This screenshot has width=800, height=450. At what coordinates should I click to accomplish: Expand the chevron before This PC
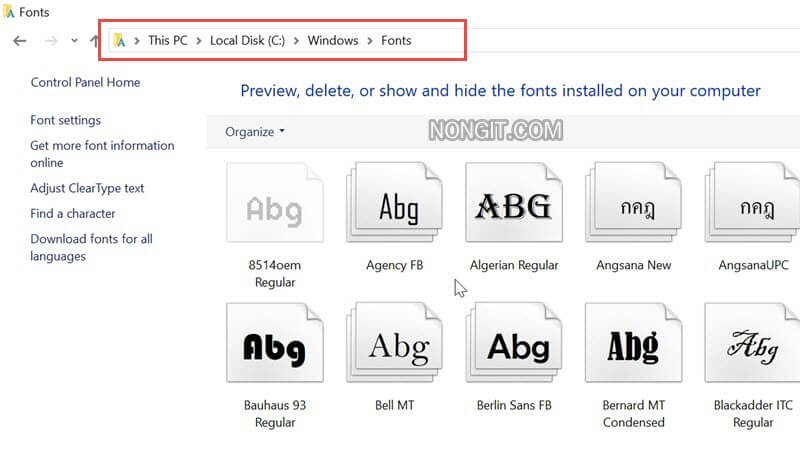point(137,41)
